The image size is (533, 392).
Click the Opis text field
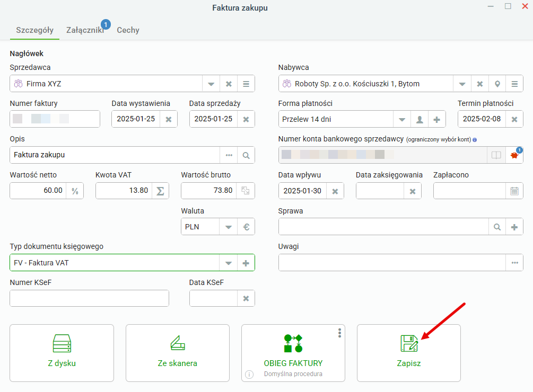(115, 155)
